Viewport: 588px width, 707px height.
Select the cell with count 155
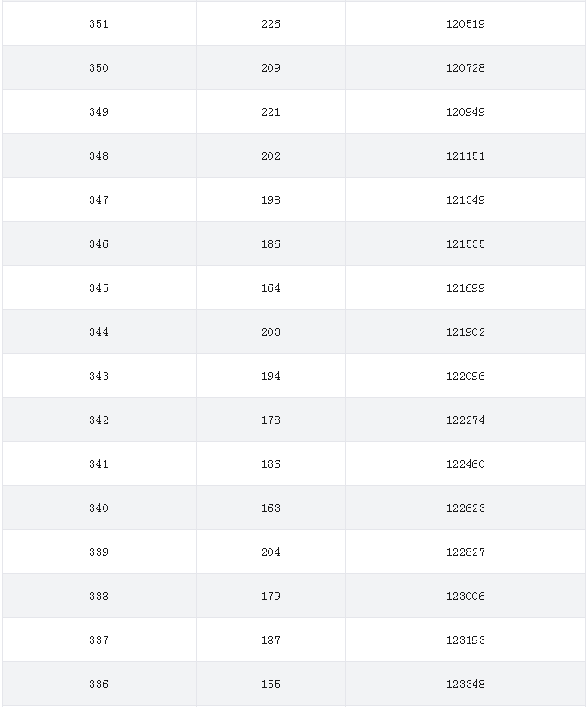tap(271, 684)
